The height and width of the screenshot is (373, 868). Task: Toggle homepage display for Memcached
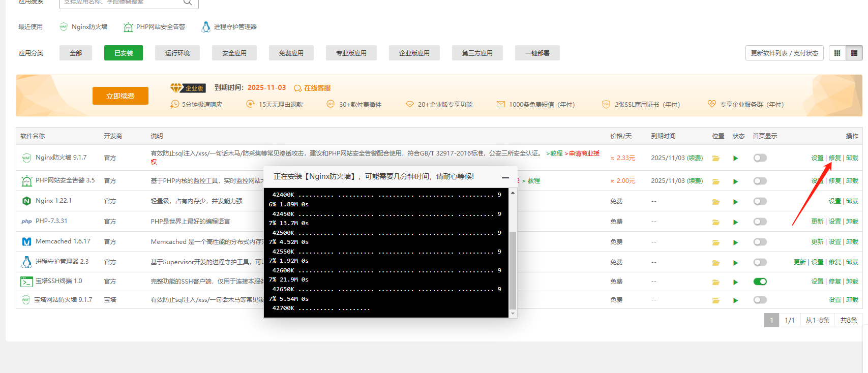[760, 242]
